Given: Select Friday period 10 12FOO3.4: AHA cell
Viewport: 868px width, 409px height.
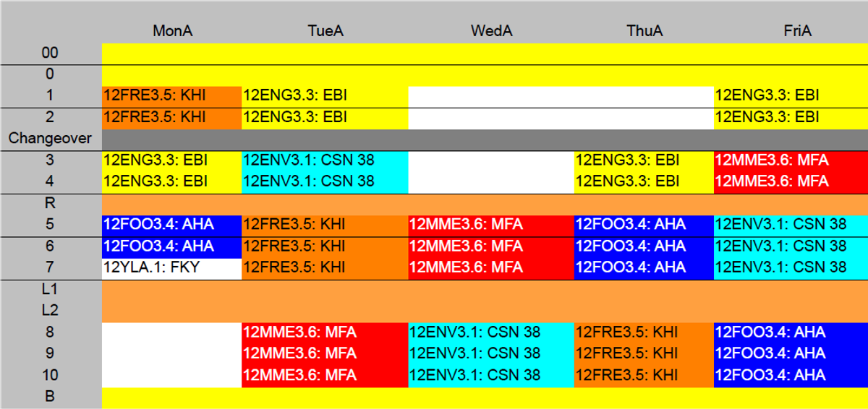Looking at the screenshot, I should click(x=791, y=376).
